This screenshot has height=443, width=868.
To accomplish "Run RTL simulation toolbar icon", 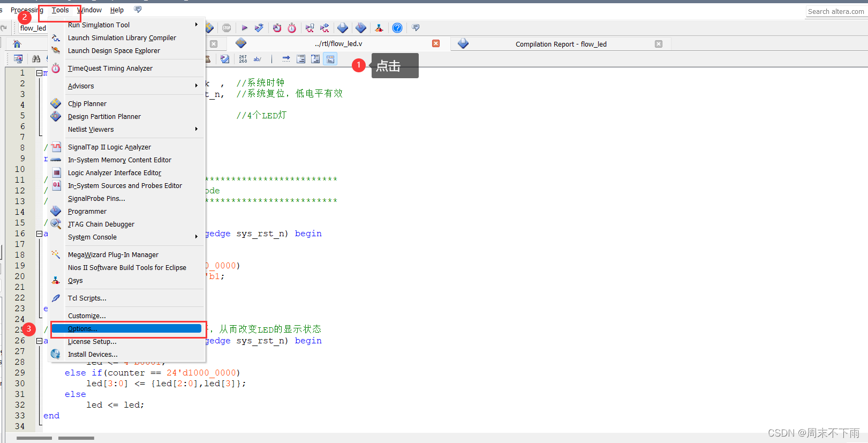I will [x=310, y=28].
